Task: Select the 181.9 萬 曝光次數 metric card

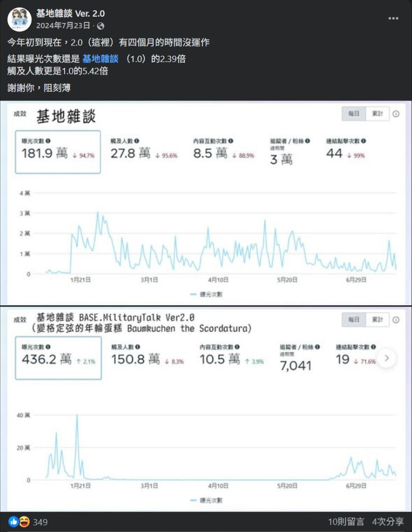Action: tap(58, 152)
